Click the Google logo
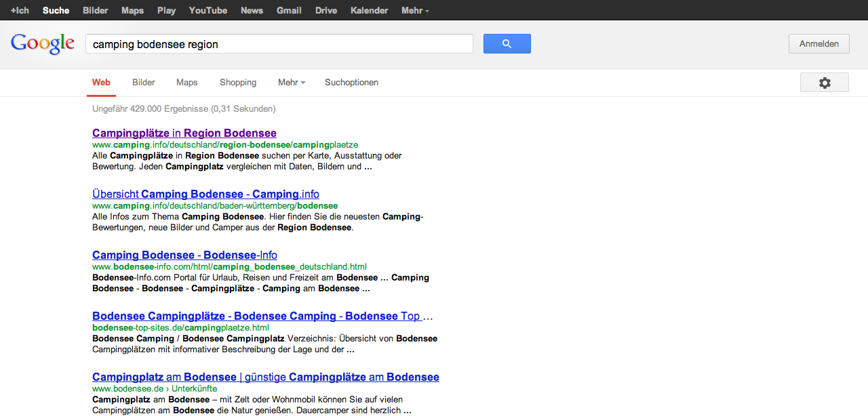868x416 pixels. tap(43, 44)
